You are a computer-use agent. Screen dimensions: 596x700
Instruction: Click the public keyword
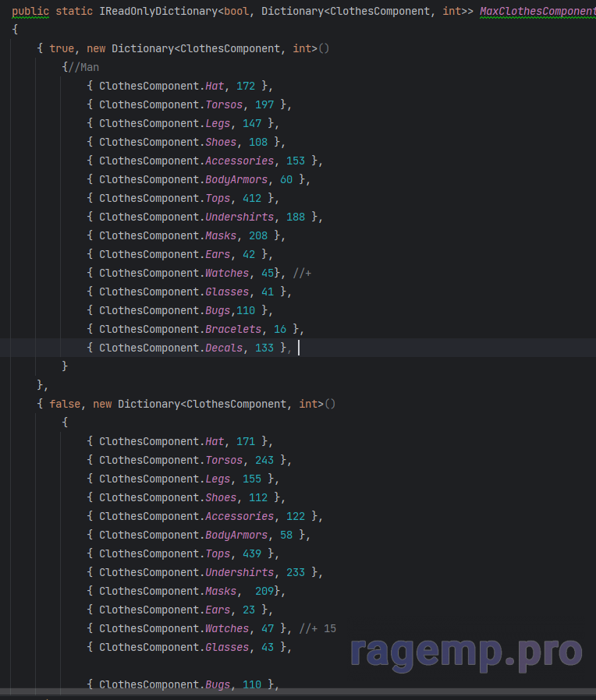coord(30,11)
